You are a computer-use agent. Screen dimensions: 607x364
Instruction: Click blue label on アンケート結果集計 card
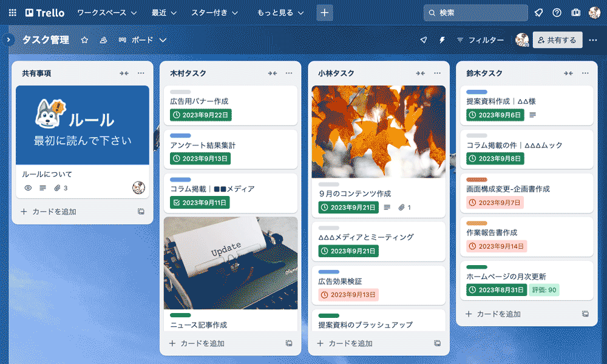pyautogui.click(x=180, y=136)
